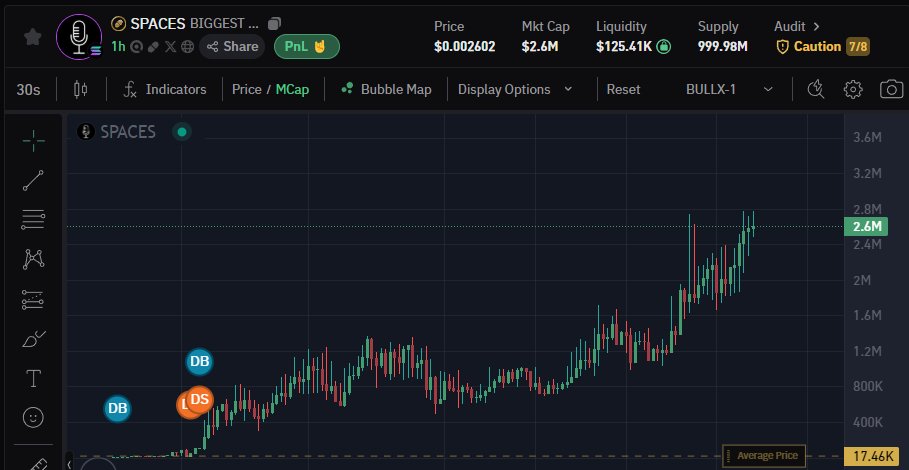Open the emoji sticker tool
The image size is (909, 470).
pos(33,417)
